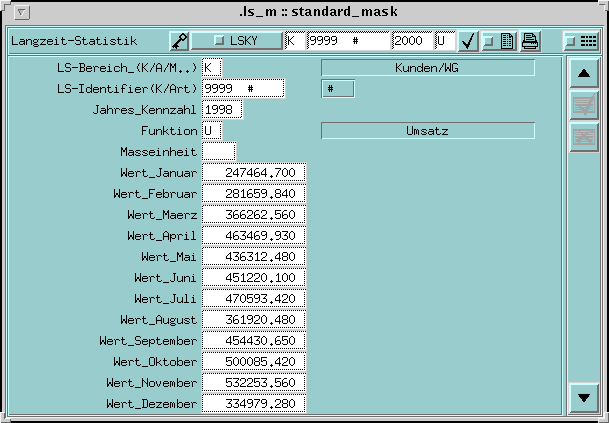Click the printer icon
The width and height of the screenshot is (609, 423).
[530, 41]
